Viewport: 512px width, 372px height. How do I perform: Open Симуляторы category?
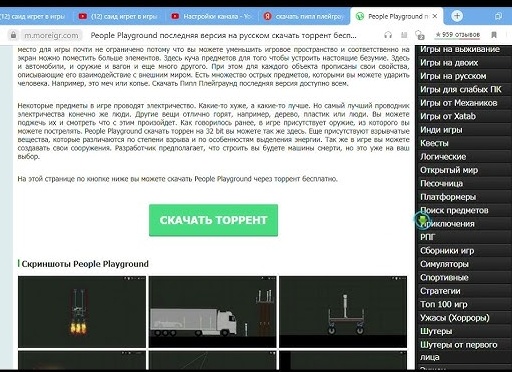click(465, 264)
